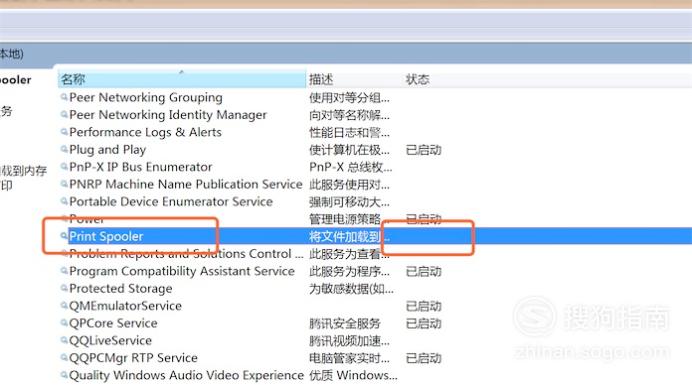Screen dimensions: 692x385
Task: Click the gear icon beside QMEmulatorService
Action: (64, 306)
